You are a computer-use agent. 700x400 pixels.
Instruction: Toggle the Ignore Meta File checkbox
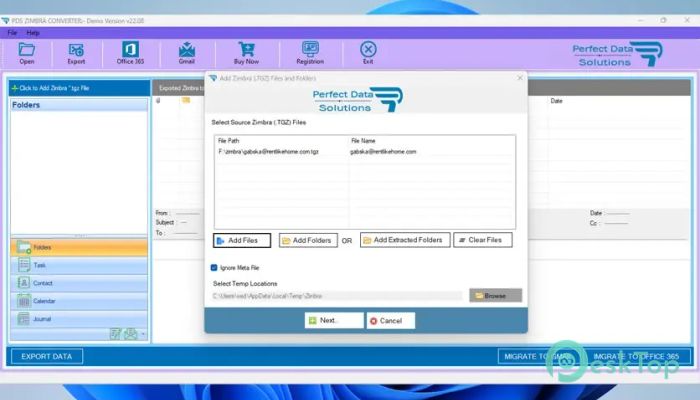tap(214, 267)
